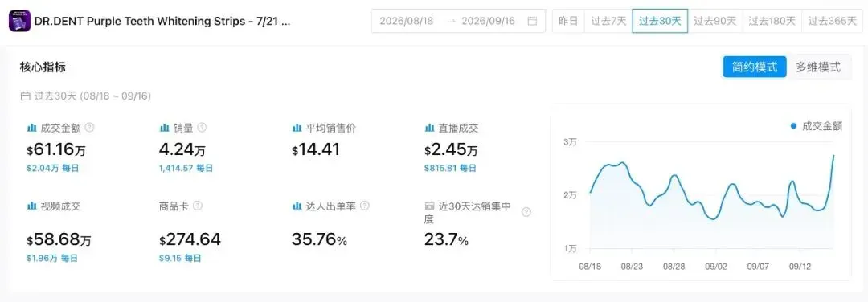Screen dimensions: 868x302
Task: Click the help icon next to 成交金额
Action: point(89,127)
